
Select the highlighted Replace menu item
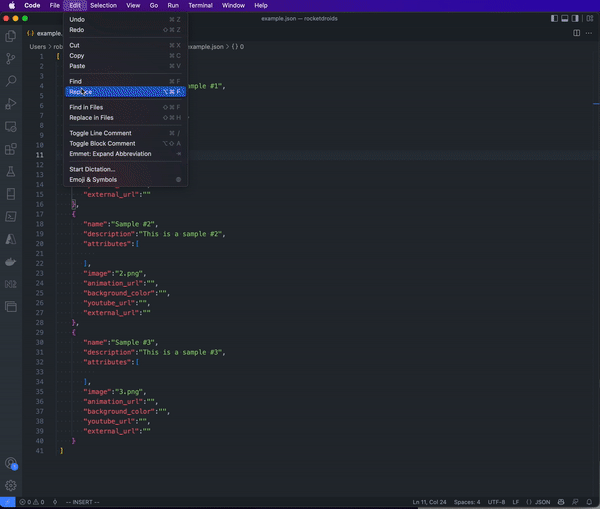[x=125, y=92]
